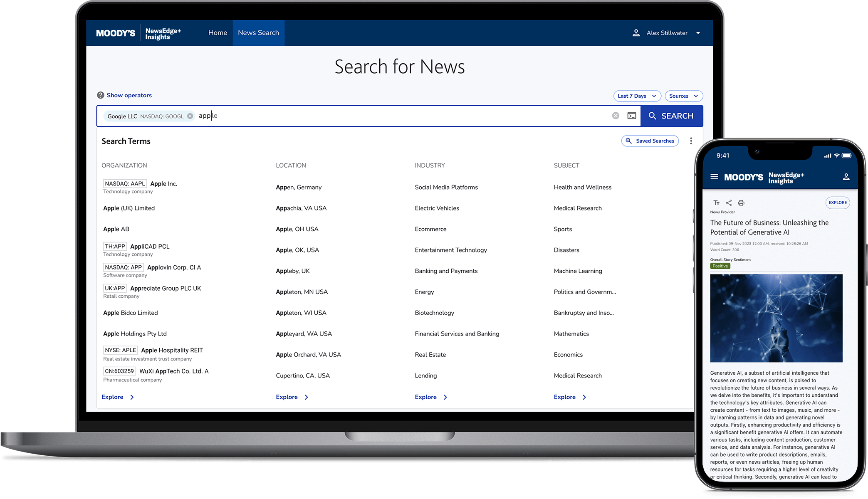Clear the search field with X icon

616,116
